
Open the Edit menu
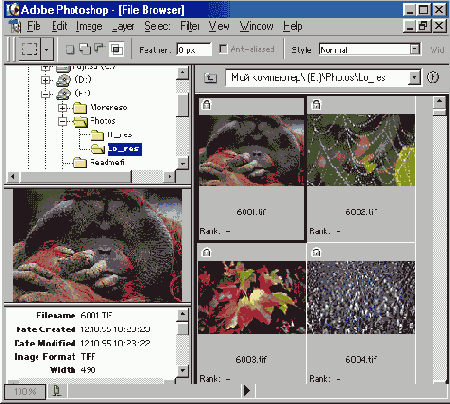coord(60,26)
